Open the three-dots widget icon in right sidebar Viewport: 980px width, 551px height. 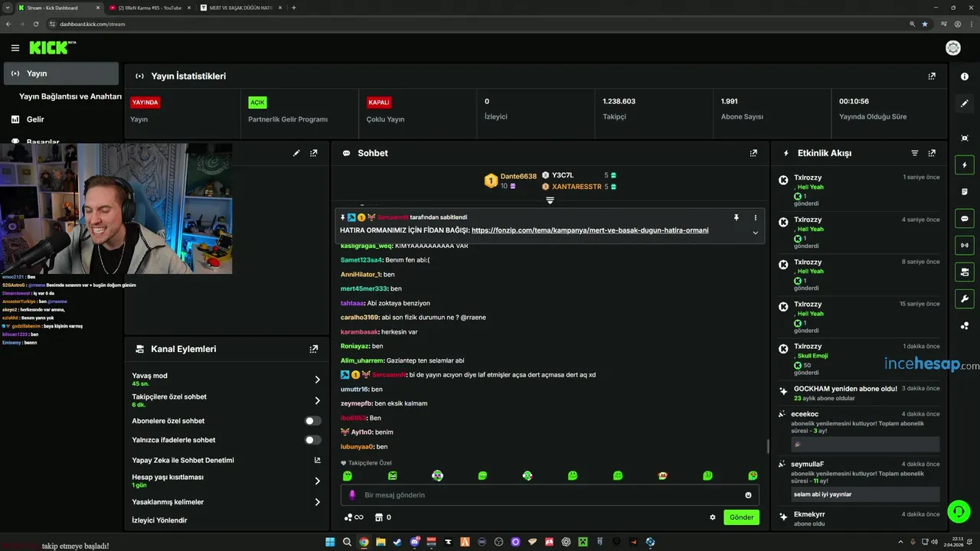(x=965, y=325)
